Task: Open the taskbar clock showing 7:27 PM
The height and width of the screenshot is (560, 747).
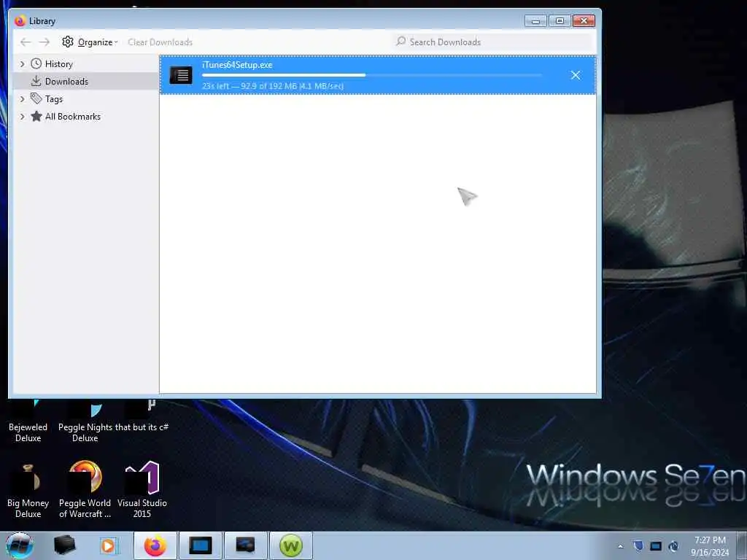Action: pos(710,546)
